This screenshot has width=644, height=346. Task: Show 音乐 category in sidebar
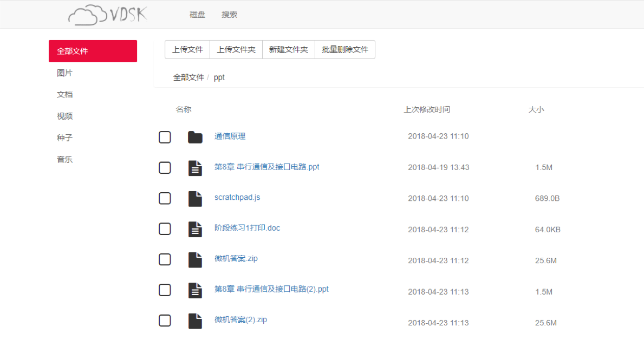[64, 160]
